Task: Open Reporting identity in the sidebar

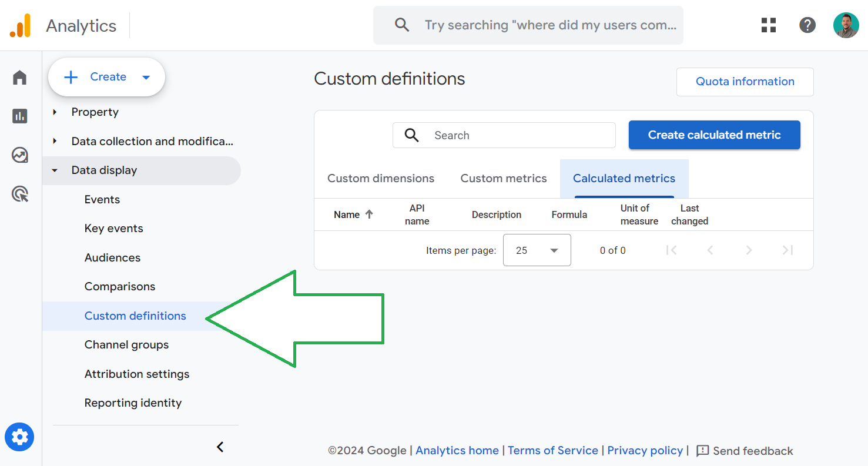Action: (133, 403)
